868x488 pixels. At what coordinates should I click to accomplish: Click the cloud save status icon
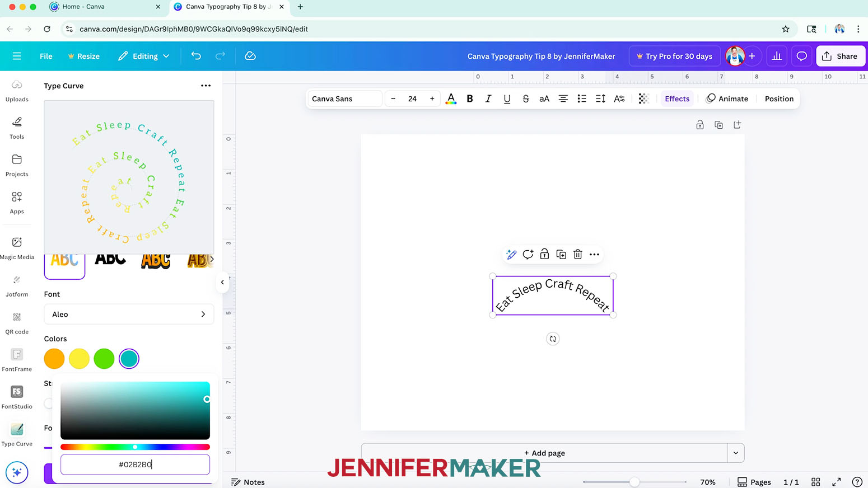pos(250,56)
